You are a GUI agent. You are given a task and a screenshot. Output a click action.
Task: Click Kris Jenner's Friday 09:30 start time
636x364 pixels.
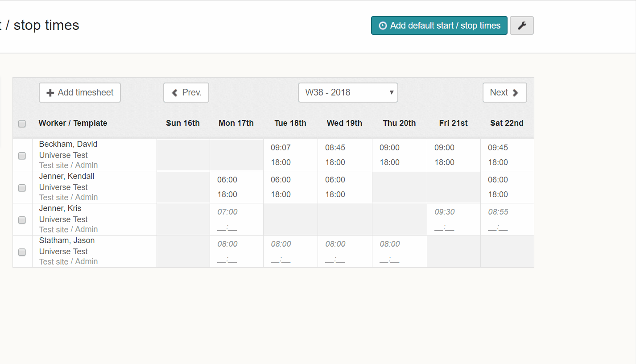coord(444,212)
